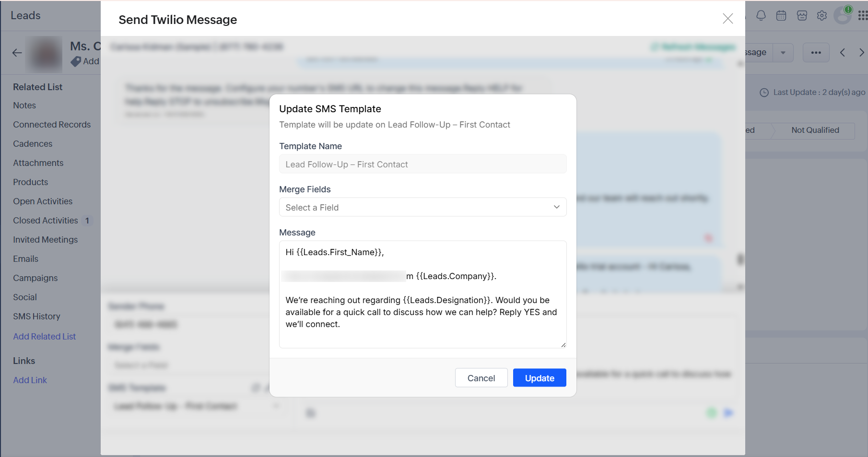
Task: Go to next record chevron
Action: pyautogui.click(x=862, y=53)
